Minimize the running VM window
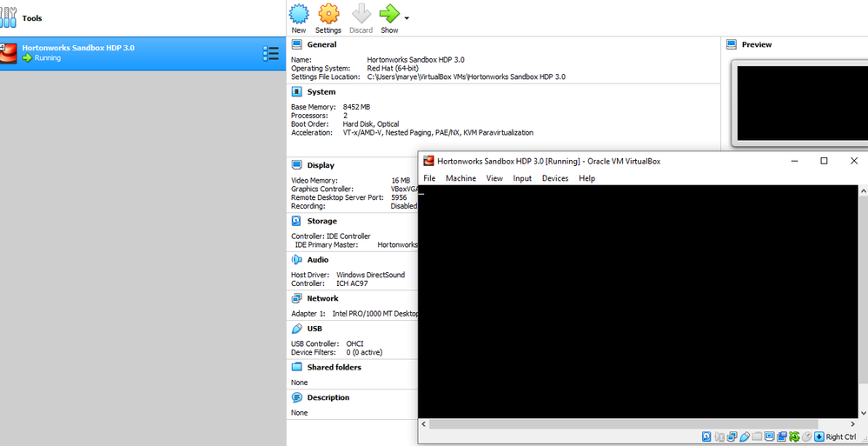The image size is (868, 446). (794, 161)
